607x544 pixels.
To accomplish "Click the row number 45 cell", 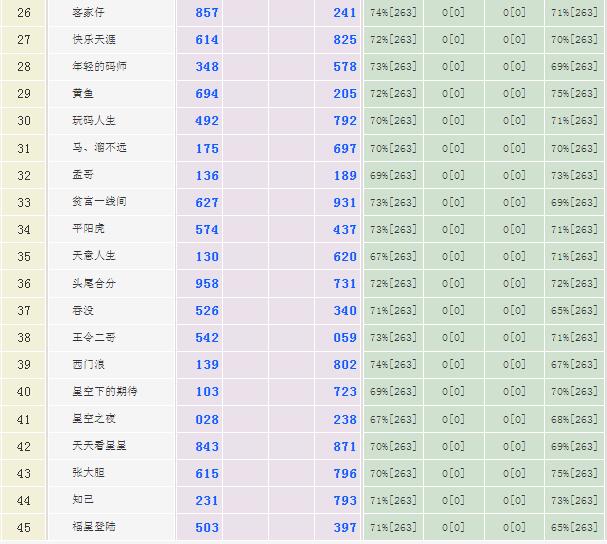I will tap(24, 526).
